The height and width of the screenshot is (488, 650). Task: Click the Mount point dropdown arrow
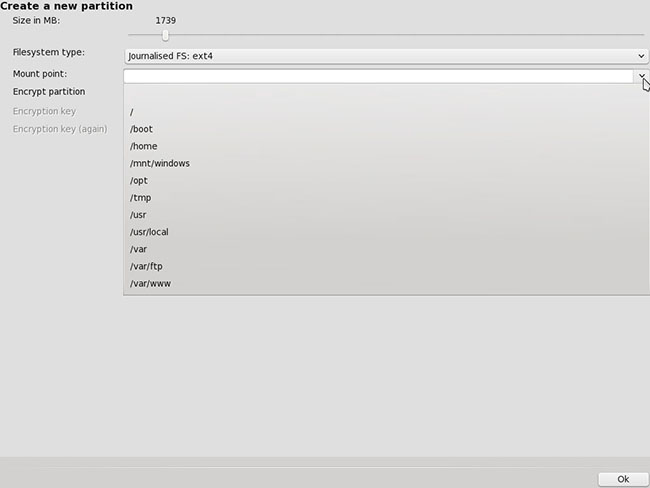click(x=641, y=76)
